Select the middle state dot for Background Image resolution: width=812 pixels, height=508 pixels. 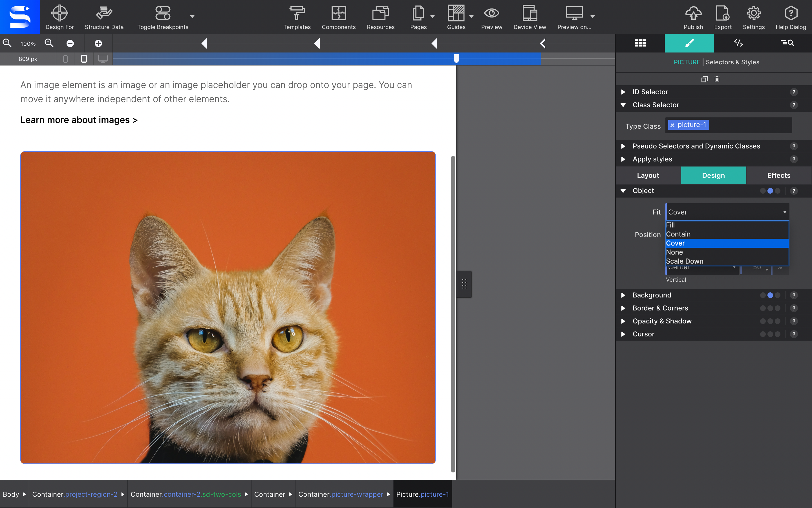770,295
